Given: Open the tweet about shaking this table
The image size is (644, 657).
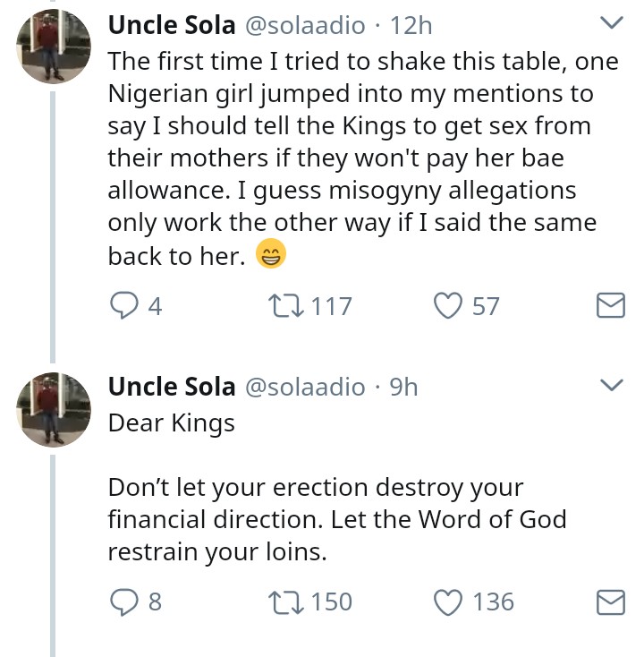Looking at the screenshot, I should pos(358,158).
